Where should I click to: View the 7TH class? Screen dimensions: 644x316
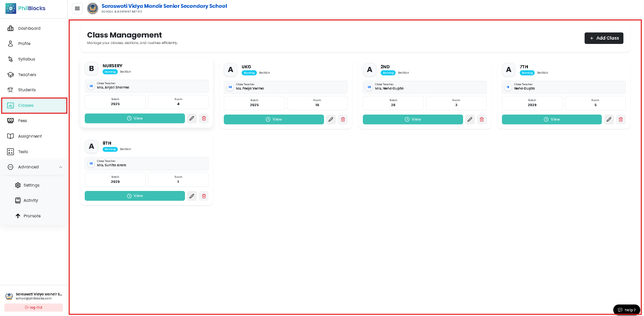[552, 119]
